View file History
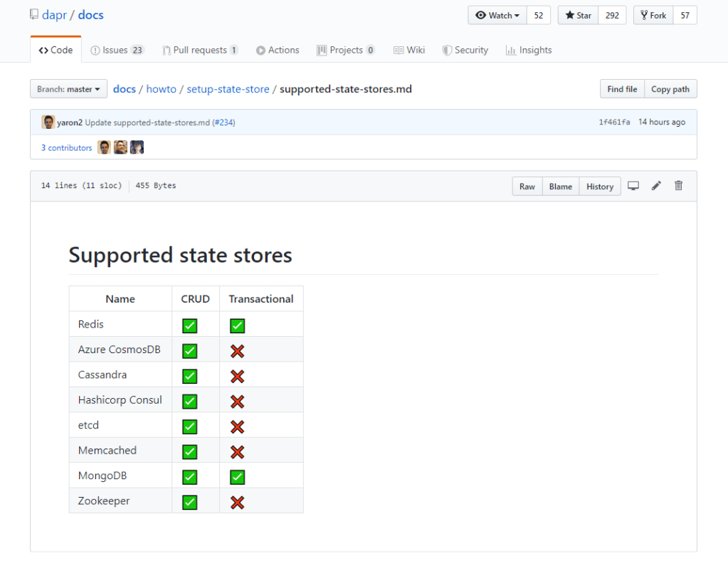The height and width of the screenshot is (576, 728). (599, 187)
